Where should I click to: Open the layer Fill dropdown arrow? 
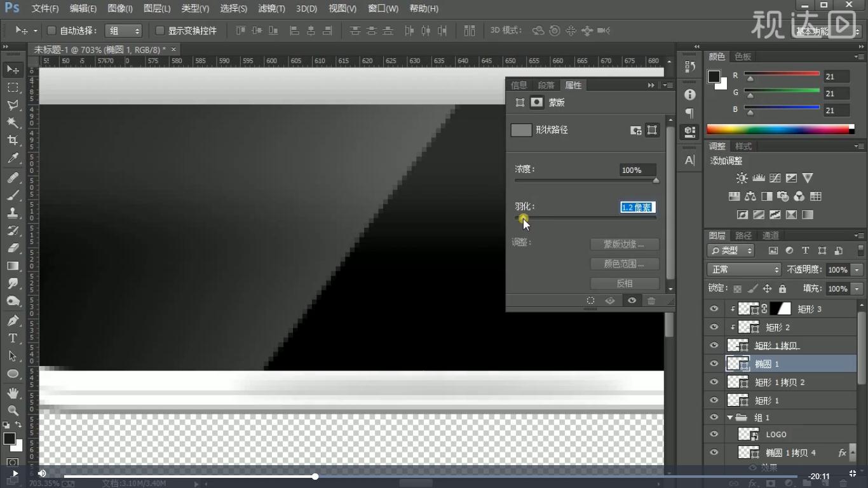coord(857,288)
